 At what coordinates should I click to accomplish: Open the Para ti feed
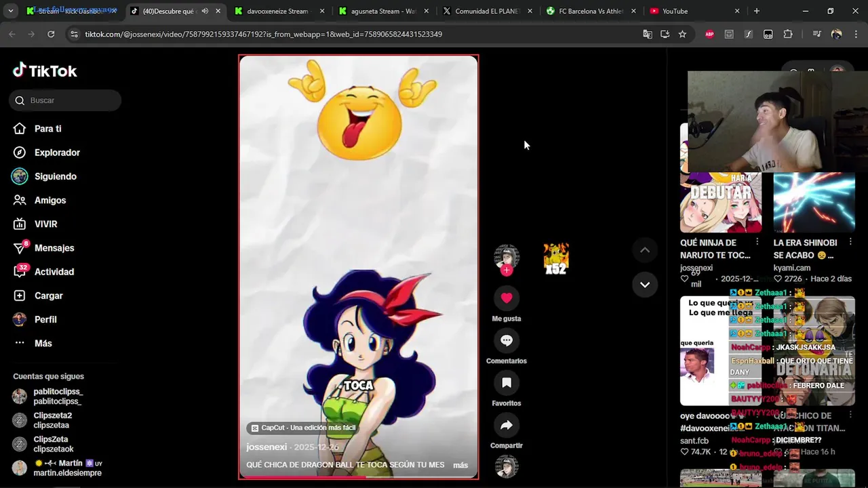point(47,129)
